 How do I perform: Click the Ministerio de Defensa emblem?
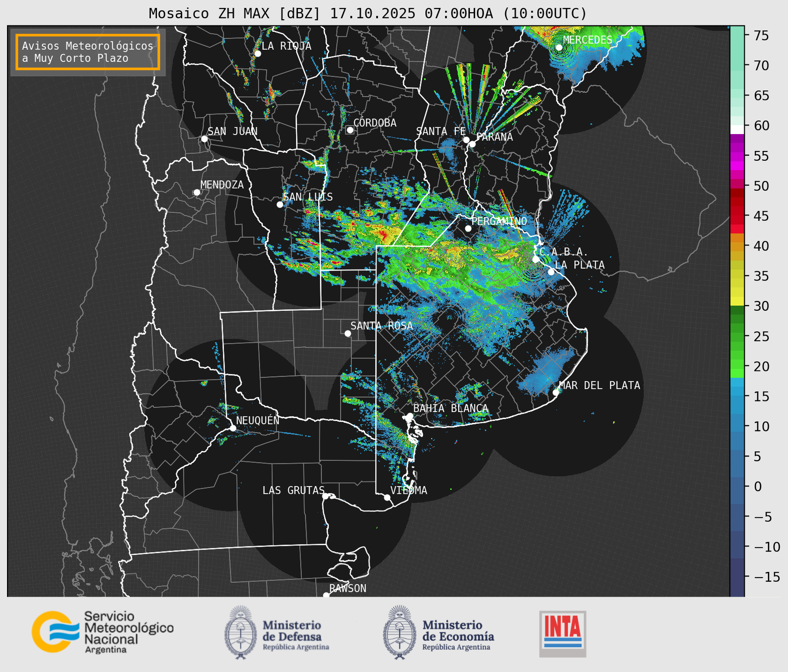click(240, 632)
